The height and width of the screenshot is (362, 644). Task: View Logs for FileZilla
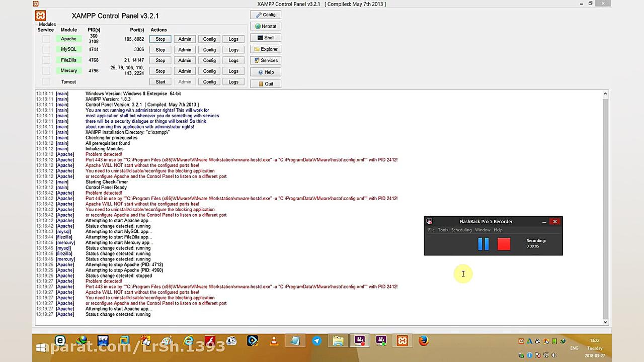pos(233,60)
